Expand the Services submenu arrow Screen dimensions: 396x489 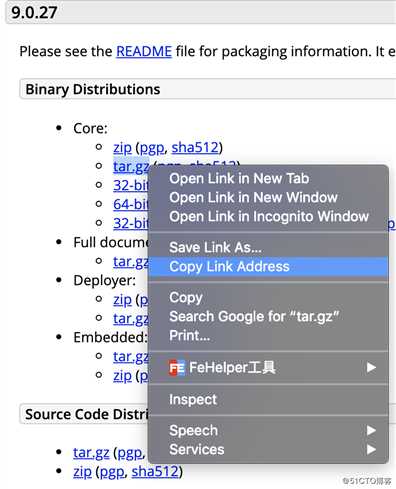(371, 450)
